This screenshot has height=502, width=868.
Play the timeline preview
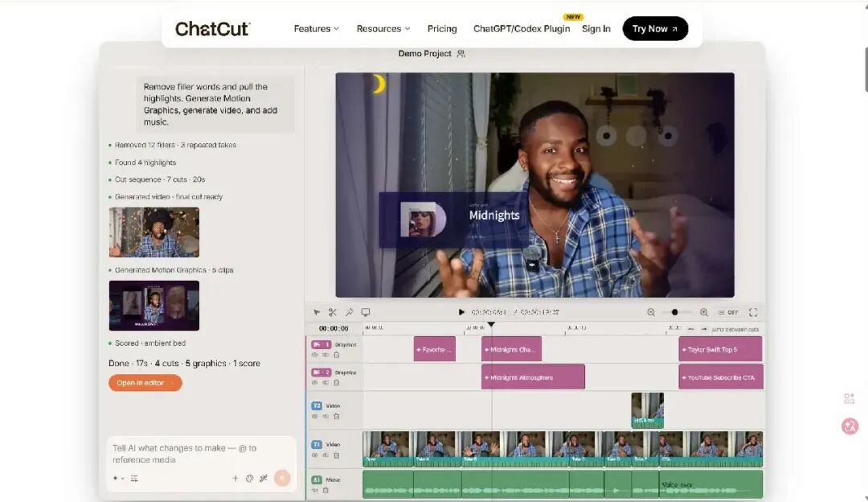coord(461,312)
